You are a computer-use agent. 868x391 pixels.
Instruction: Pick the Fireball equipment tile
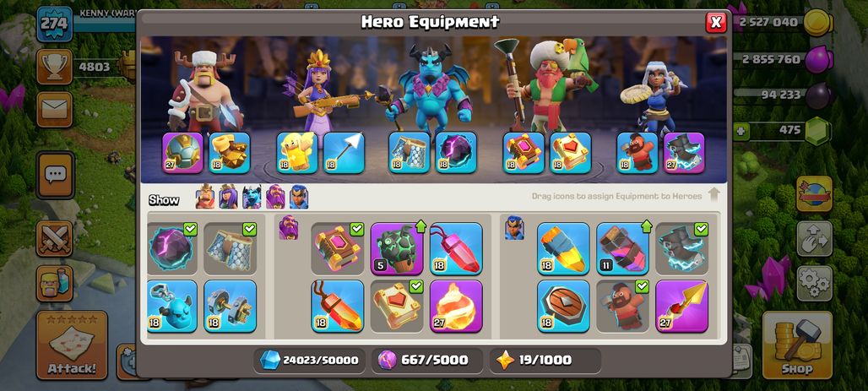tap(456, 307)
